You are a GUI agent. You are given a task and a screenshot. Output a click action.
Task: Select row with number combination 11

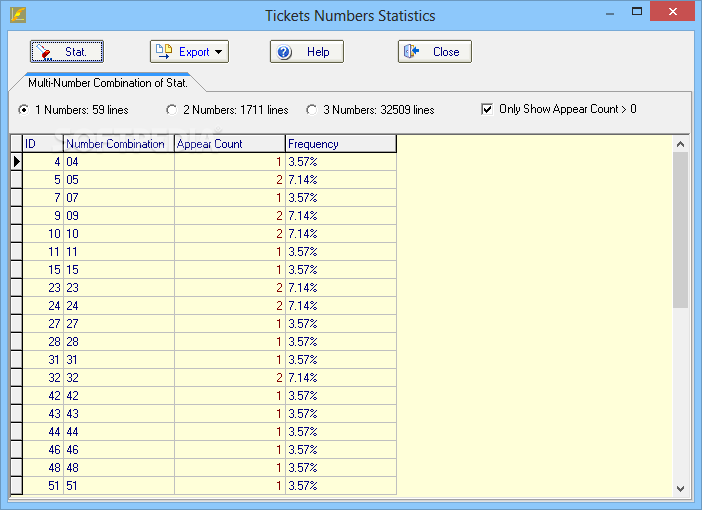click(x=209, y=252)
